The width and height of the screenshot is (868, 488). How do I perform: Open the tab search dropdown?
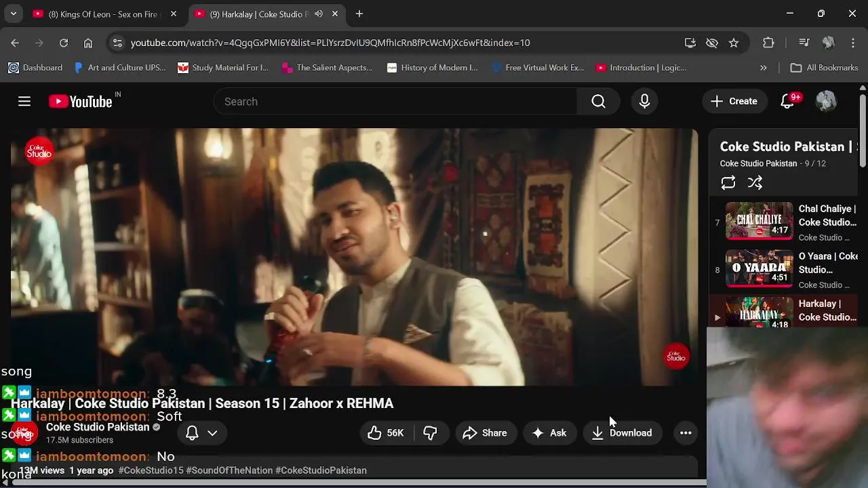[13, 14]
